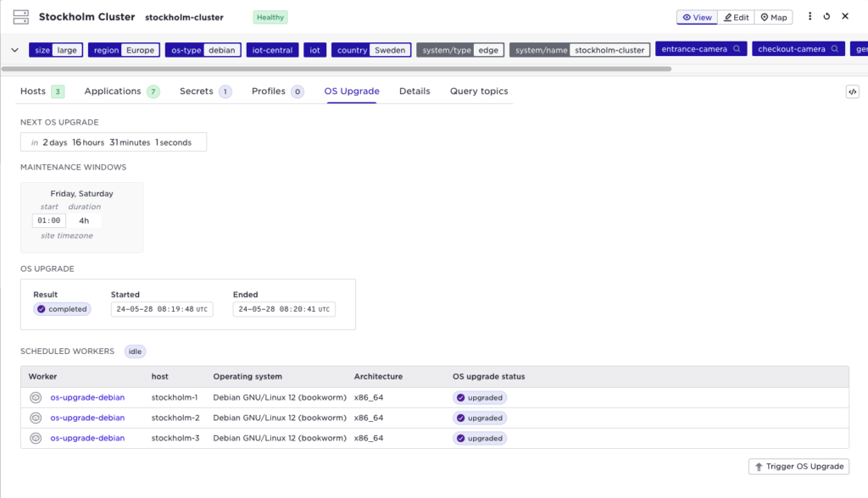Click worker icon in stockholm-3 row
The height and width of the screenshot is (498, 868).
(36, 439)
